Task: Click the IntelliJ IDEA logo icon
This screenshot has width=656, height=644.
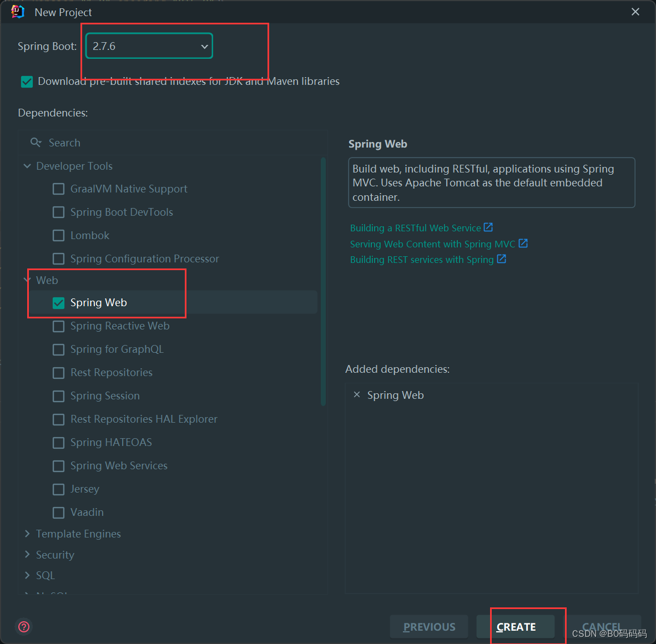Action: [18, 12]
